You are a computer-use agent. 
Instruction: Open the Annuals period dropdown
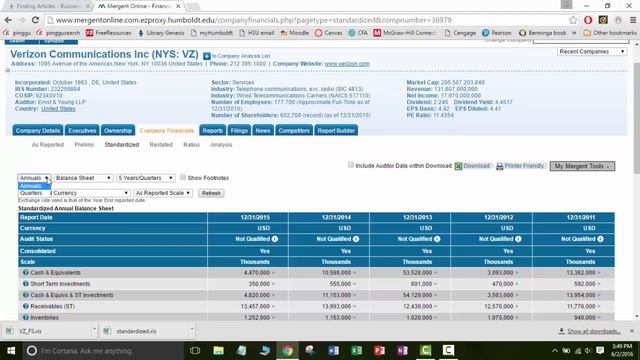coord(34,178)
